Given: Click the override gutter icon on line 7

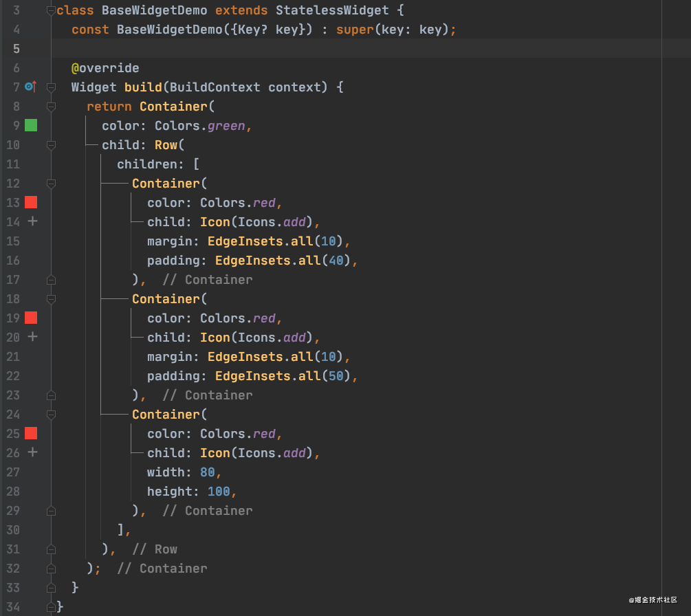Looking at the screenshot, I should (30, 87).
